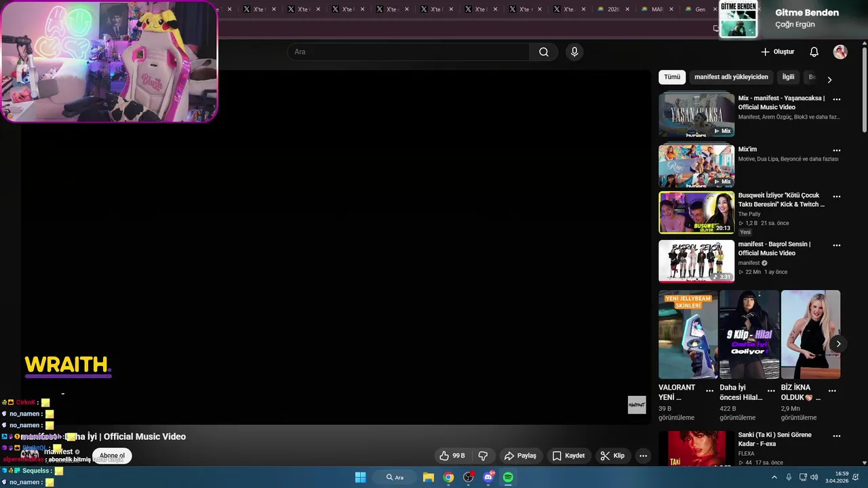Screen dimensions: 868x488
Task: Click the Paylaş share button
Action: click(520, 456)
